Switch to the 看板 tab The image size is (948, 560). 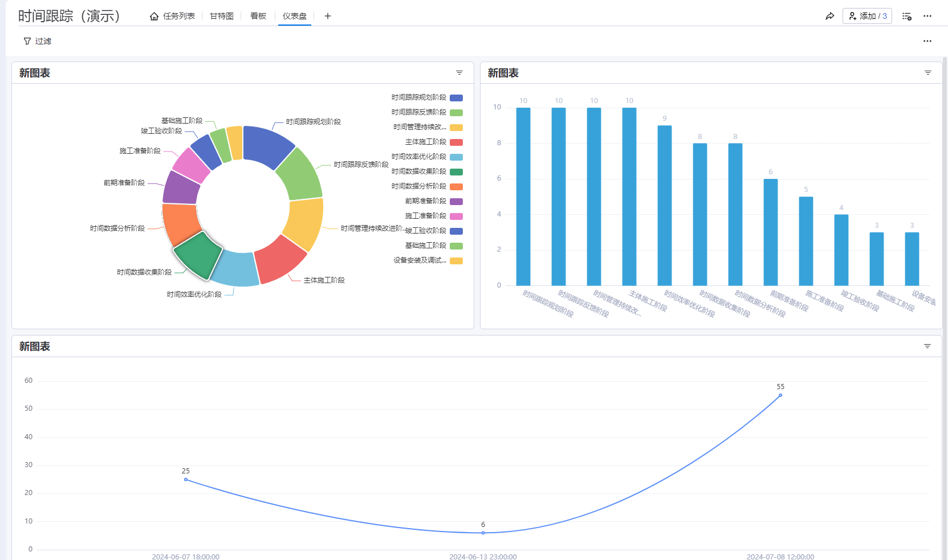[258, 16]
